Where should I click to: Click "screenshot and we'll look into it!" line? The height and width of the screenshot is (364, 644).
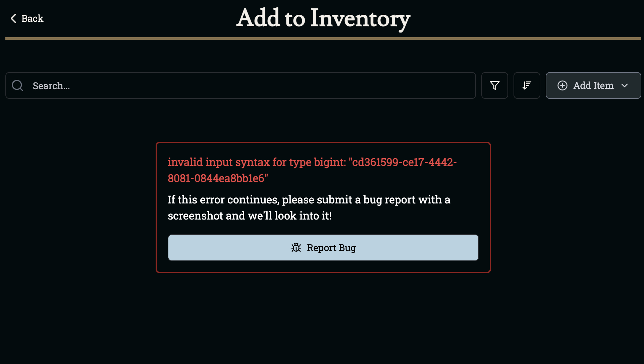click(x=250, y=216)
